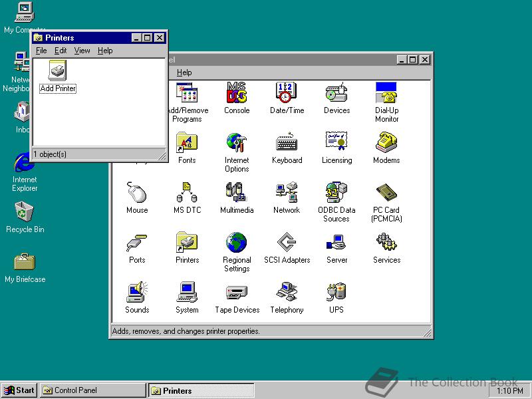Viewport: 532px width, 399px height.
Task: Click the Printers window resize grip
Action: pyautogui.click(x=162, y=156)
